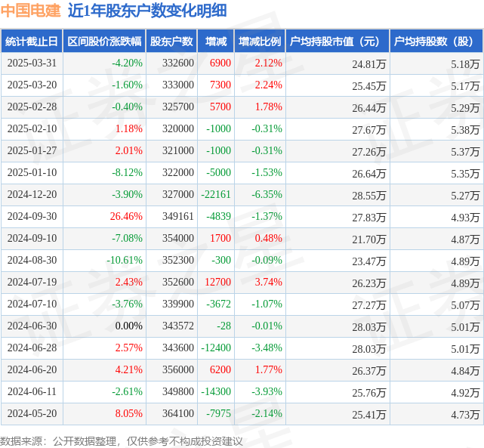Image resolution: width=484 pixels, height=448 pixels.
Task: Click the 户均持股数（股） column header
Action: coord(436,41)
